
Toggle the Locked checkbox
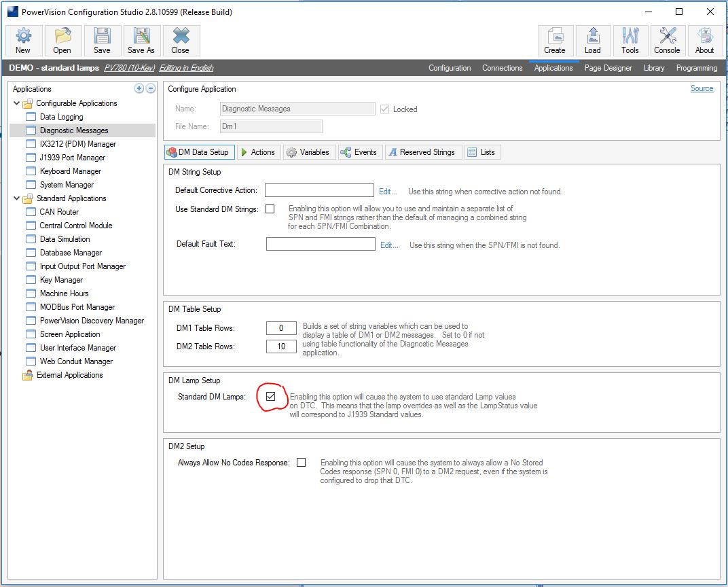click(384, 109)
